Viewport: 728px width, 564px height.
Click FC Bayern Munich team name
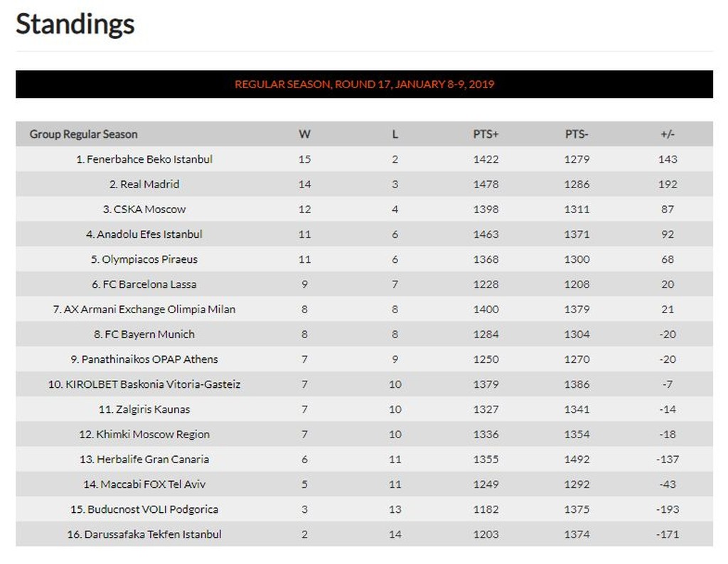click(x=150, y=334)
